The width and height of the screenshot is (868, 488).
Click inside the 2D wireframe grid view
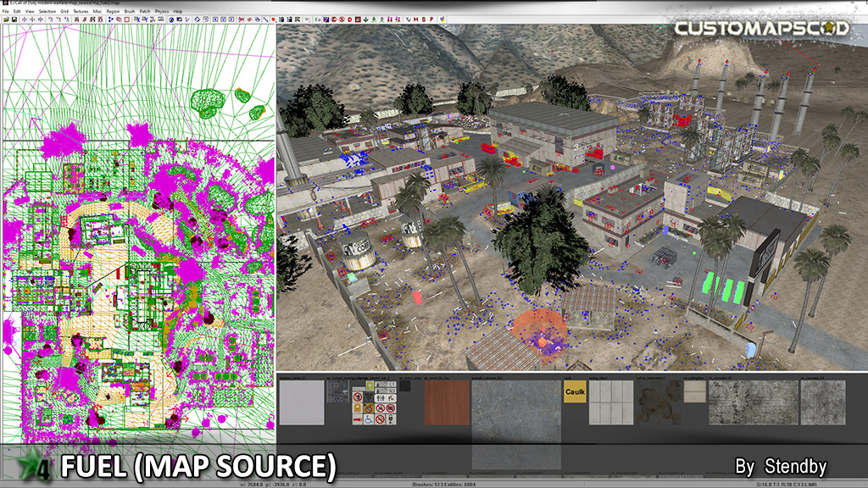coord(138,232)
